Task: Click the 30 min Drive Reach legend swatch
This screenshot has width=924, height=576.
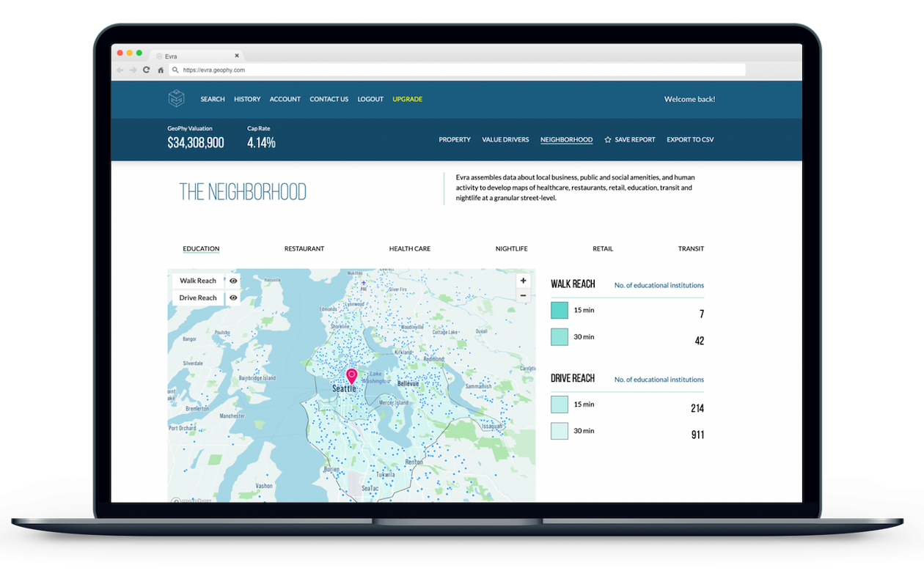Action: pos(559,430)
